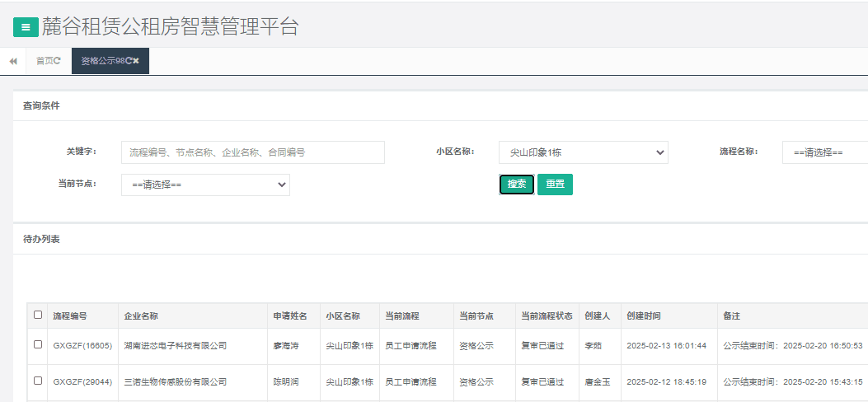Close the 资格公示 tab with the X icon
This screenshot has height=402, width=868.
[x=136, y=61]
